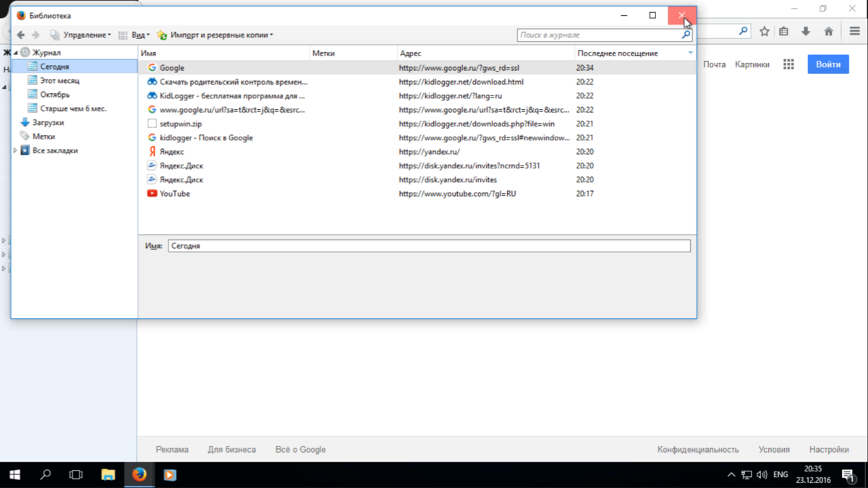Expand the Все закладки node
The width and height of the screenshot is (868, 488).
pos(16,151)
